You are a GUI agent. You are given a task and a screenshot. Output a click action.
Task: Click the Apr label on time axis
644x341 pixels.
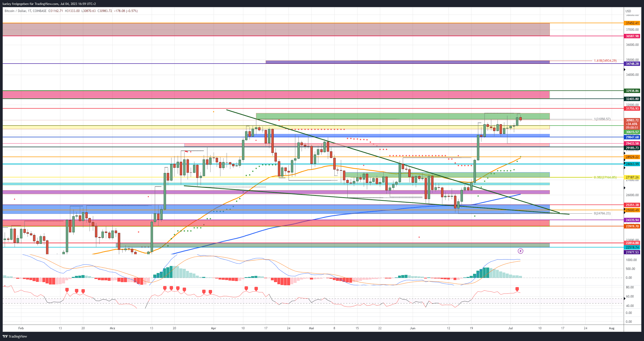tap(214, 328)
